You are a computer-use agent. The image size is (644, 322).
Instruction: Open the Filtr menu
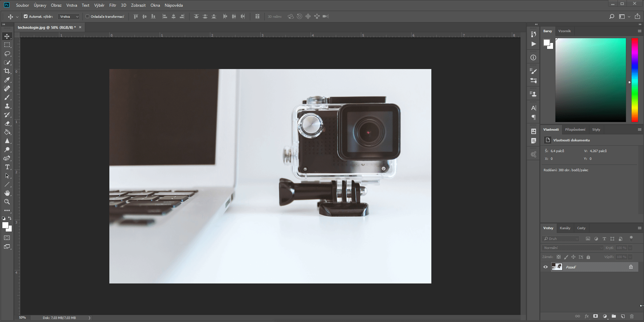(x=112, y=5)
